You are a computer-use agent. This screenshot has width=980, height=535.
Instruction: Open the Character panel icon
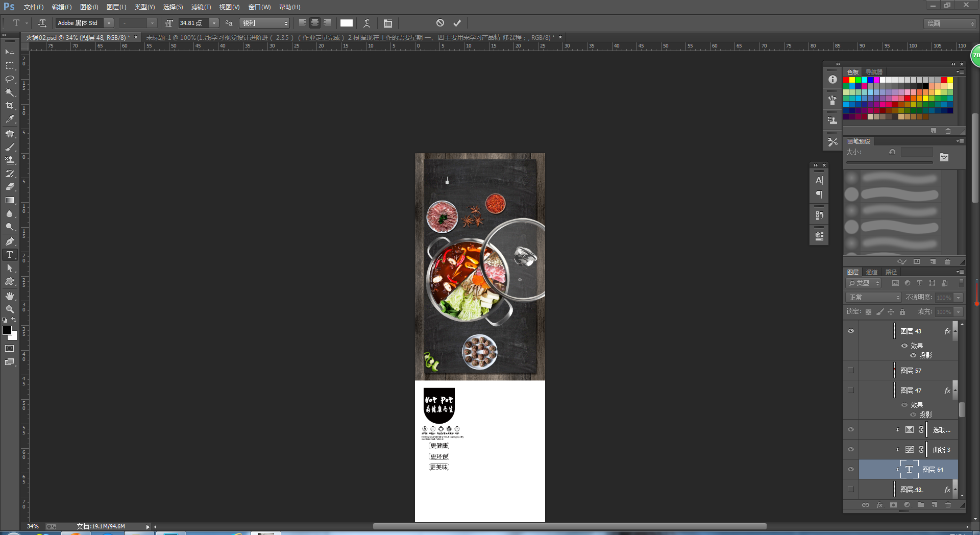(819, 180)
